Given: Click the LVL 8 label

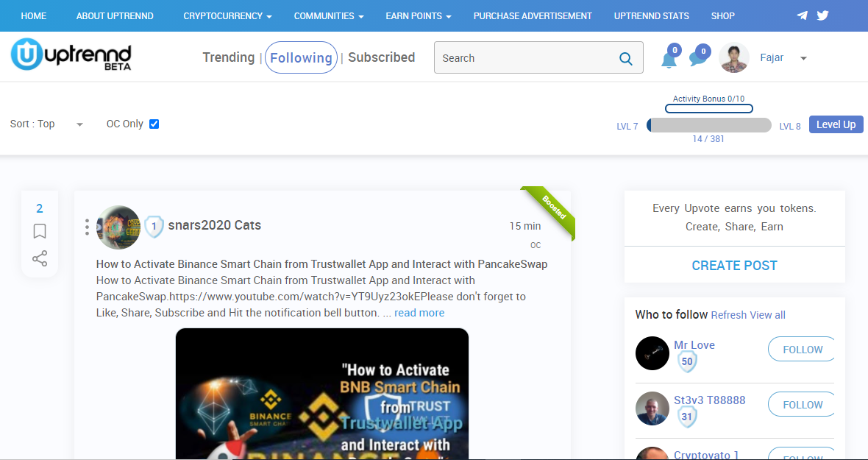Looking at the screenshot, I should click(x=790, y=126).
